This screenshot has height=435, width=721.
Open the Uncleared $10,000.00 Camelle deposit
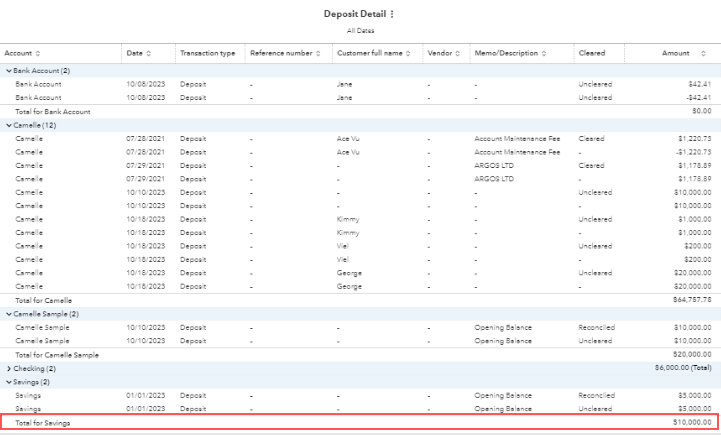692,192
